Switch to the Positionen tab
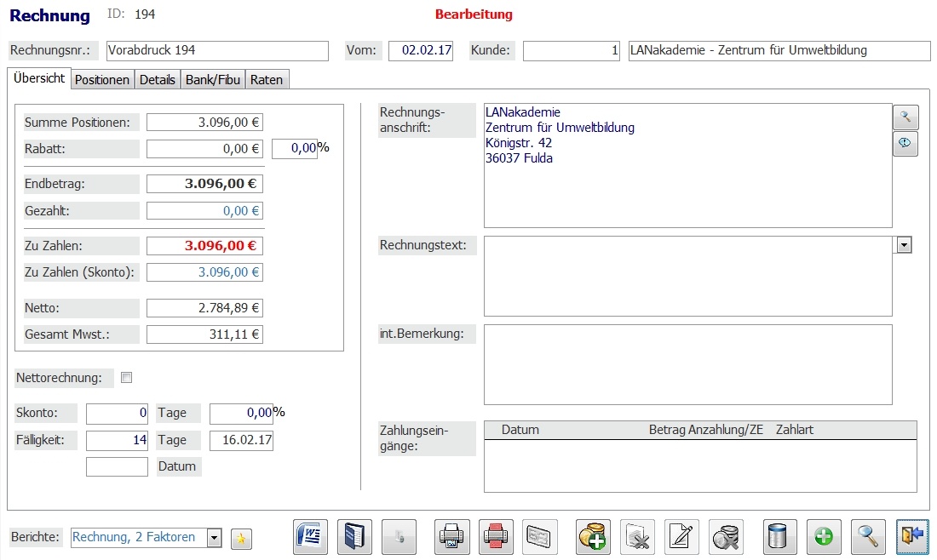Viewport: 937px width, 560px height. point(102,79)
